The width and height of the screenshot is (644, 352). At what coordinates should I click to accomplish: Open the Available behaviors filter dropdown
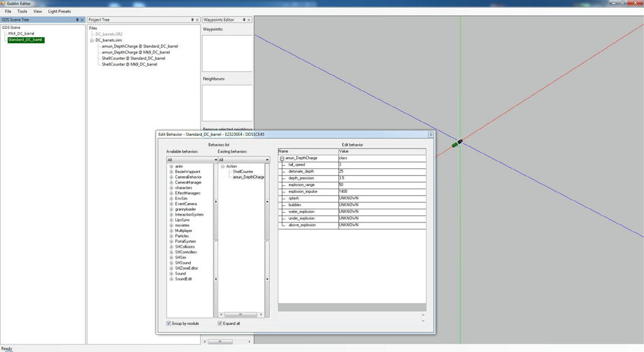[x=215, y=160]
